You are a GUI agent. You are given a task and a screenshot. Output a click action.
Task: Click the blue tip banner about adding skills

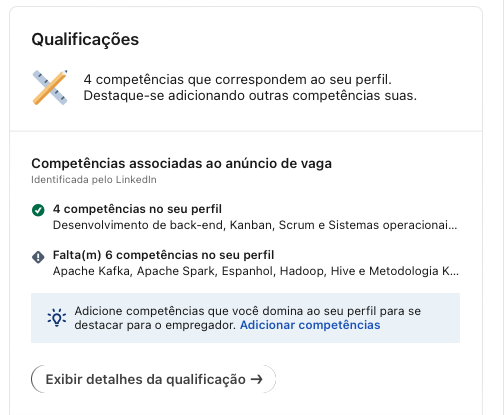(245, 318)
